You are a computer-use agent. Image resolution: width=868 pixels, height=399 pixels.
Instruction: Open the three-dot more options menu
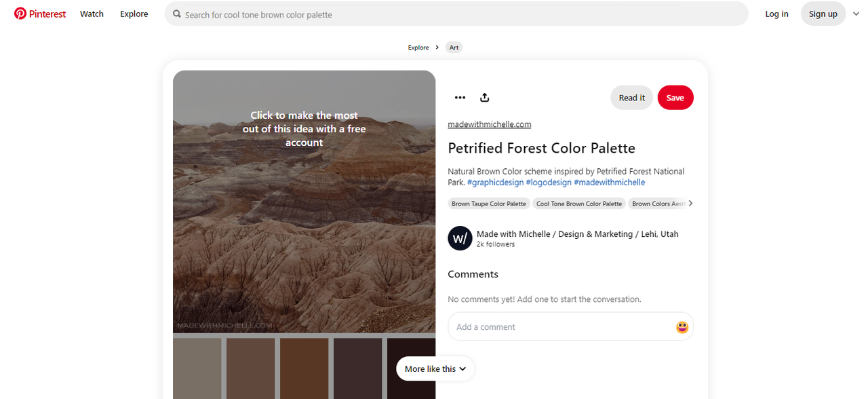460,98
